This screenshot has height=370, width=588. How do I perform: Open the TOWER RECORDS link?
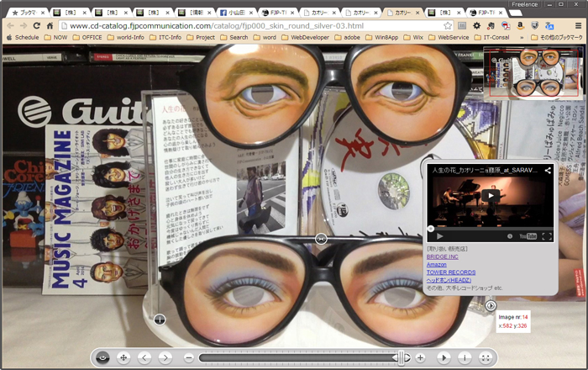tap(451, 272)
